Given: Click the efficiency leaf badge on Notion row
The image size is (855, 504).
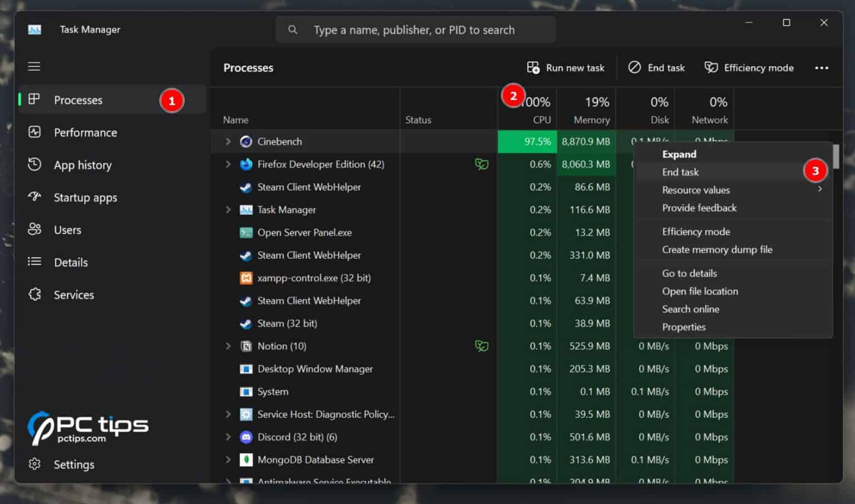Looking at the screenshot, I should tap(482, 345).
